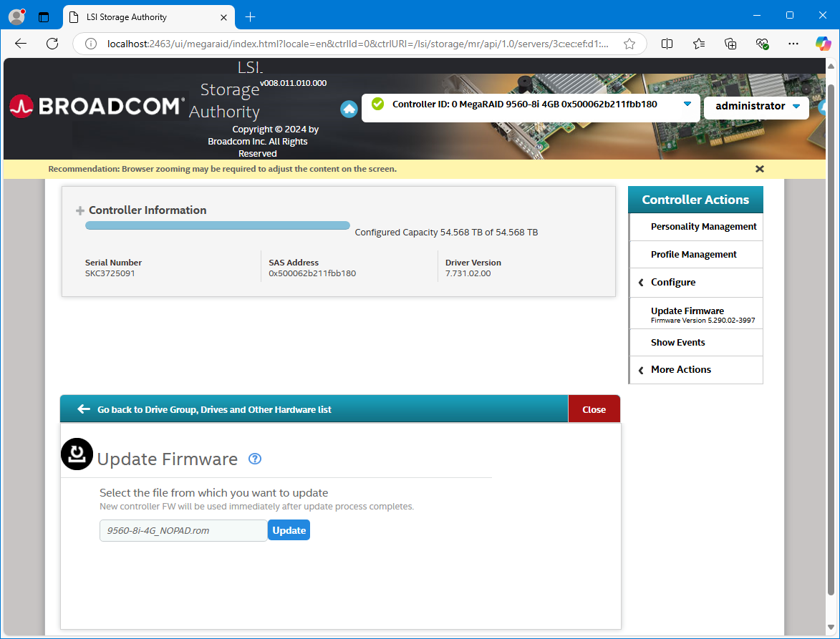Go back to Drive Group, Drives and Other Hardware list
The image size is (840, 639).
(214, 409)
